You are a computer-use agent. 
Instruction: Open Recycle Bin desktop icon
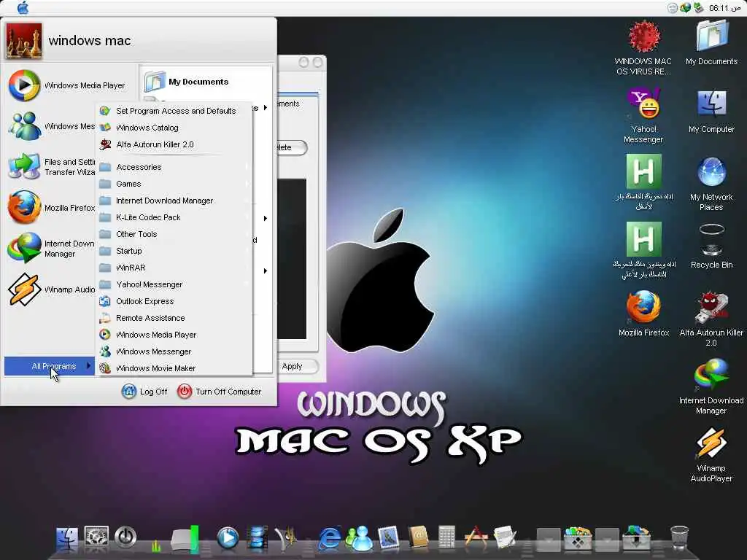712,246
